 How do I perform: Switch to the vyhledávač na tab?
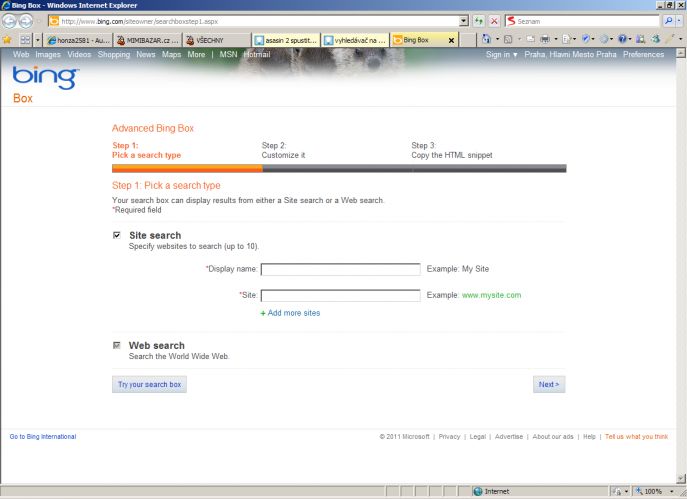(x=355, y=40)
